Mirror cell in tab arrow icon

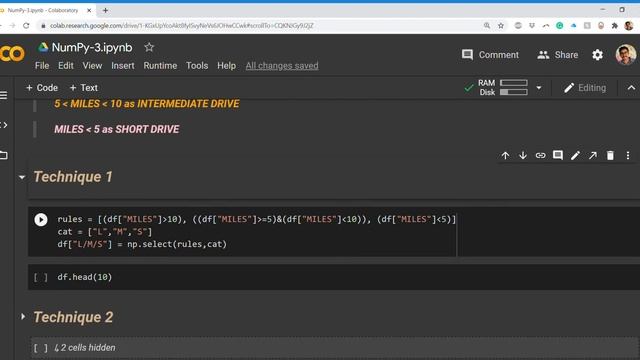[x=593, y=156]
